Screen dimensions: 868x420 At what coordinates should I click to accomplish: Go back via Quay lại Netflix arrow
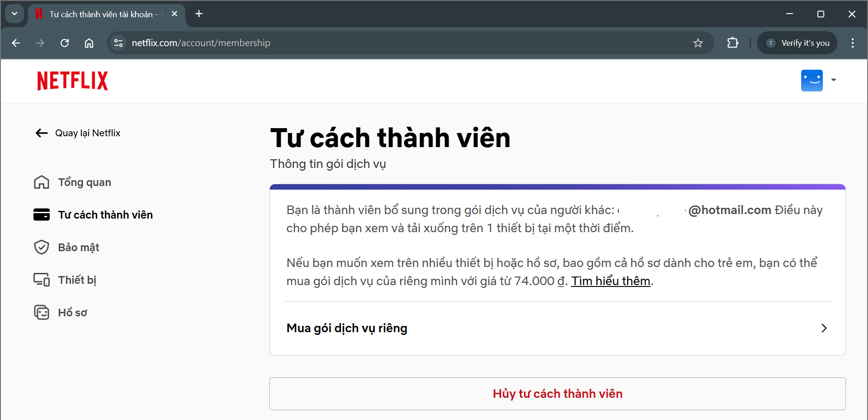(42, 133)
